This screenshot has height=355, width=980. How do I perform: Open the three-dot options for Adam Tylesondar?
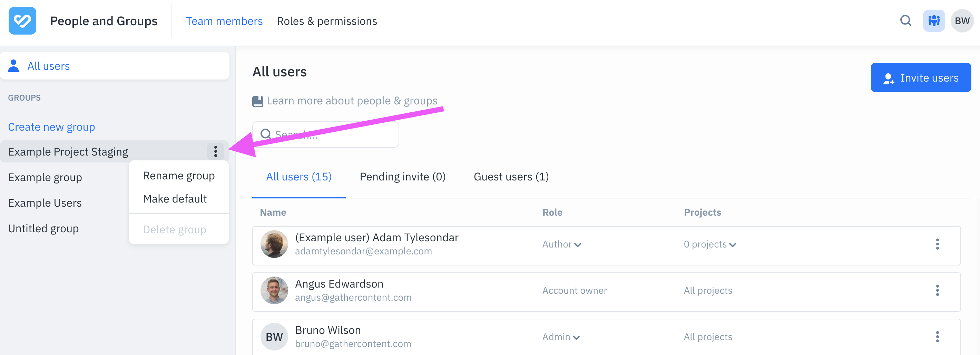[937, 244]
